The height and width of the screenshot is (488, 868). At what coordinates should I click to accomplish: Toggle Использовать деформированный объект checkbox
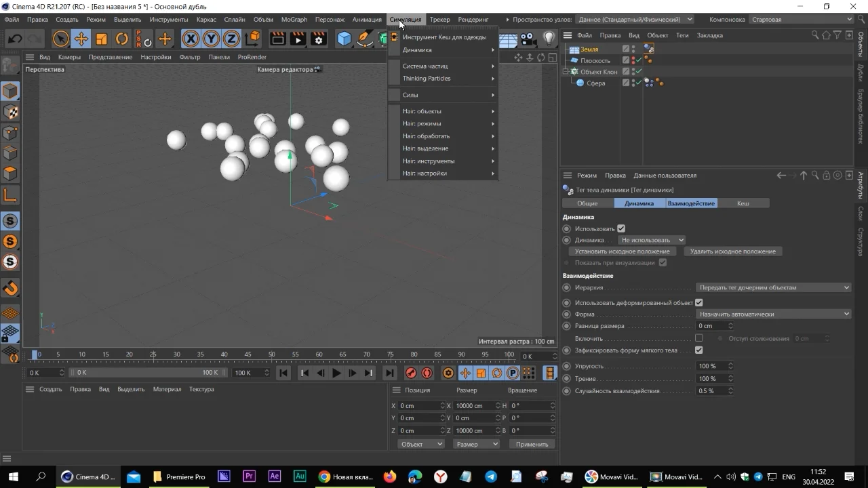[698, 302]
